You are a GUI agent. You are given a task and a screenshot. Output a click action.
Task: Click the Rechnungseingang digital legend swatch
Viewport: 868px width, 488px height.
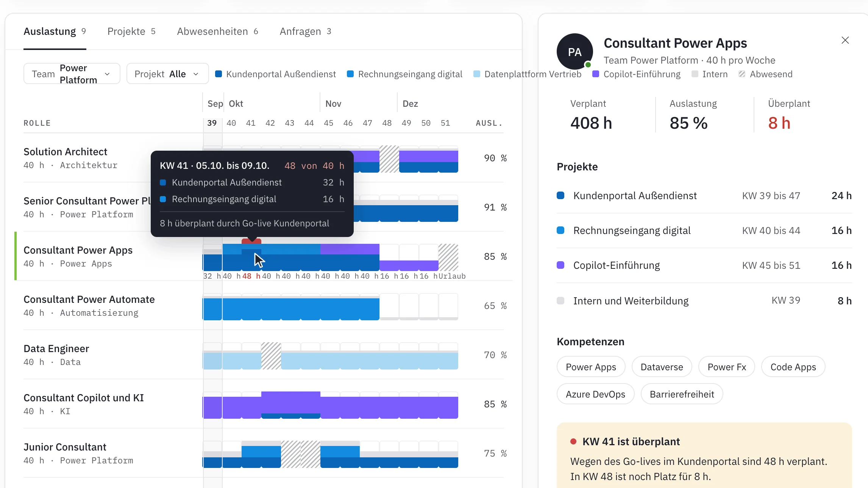click(x=350, y=74)
